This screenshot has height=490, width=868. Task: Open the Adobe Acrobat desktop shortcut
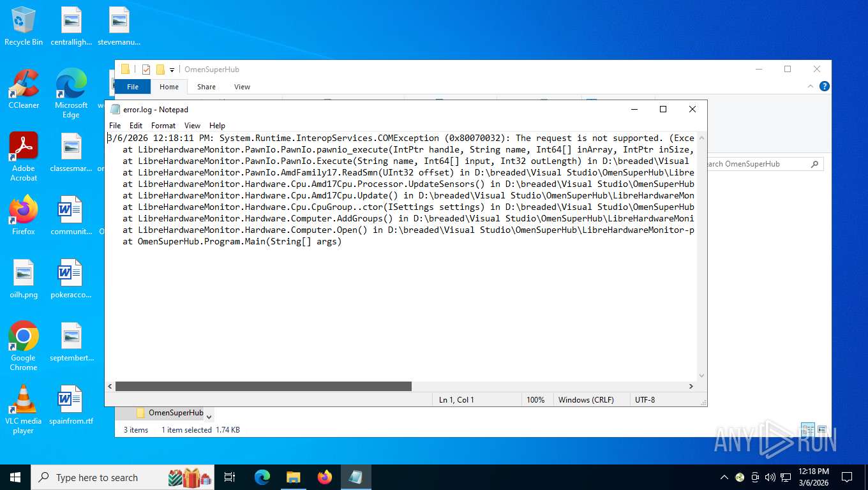[24, 157]
